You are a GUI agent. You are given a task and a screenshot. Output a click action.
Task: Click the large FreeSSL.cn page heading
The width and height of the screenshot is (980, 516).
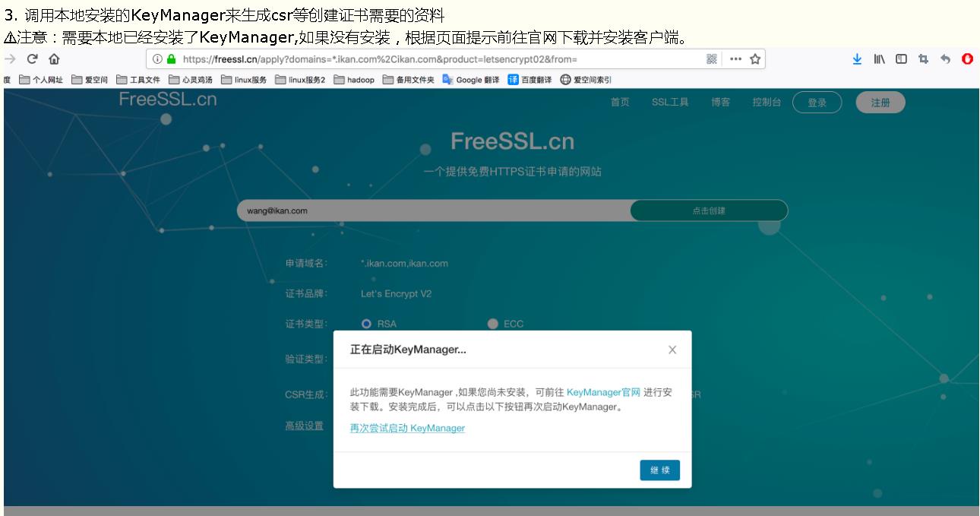513,141
